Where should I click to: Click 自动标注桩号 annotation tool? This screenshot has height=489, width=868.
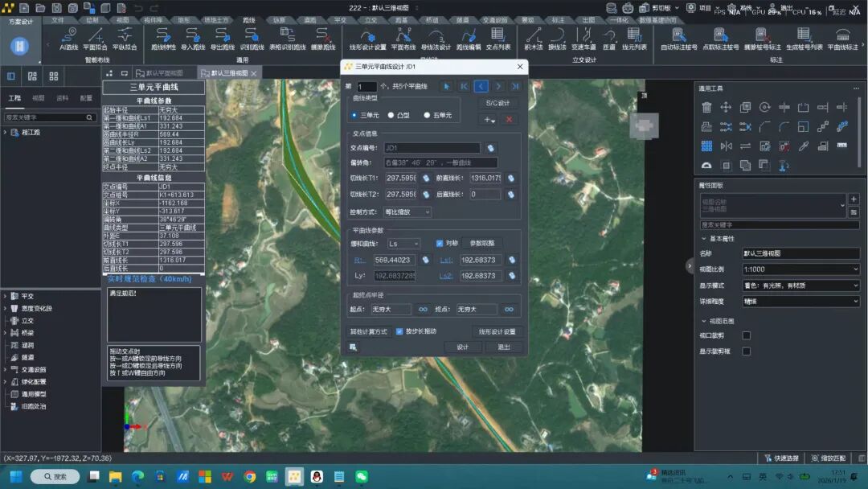678,39
